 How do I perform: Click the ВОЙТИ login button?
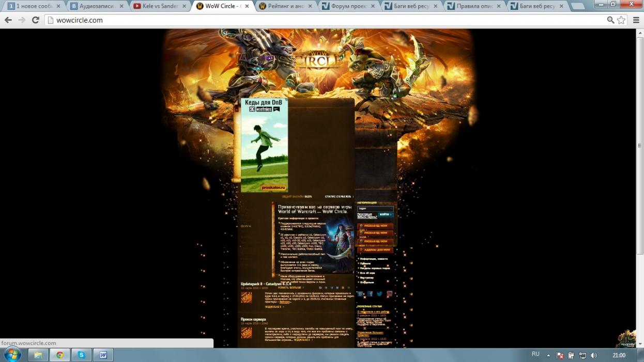[385, 214]
